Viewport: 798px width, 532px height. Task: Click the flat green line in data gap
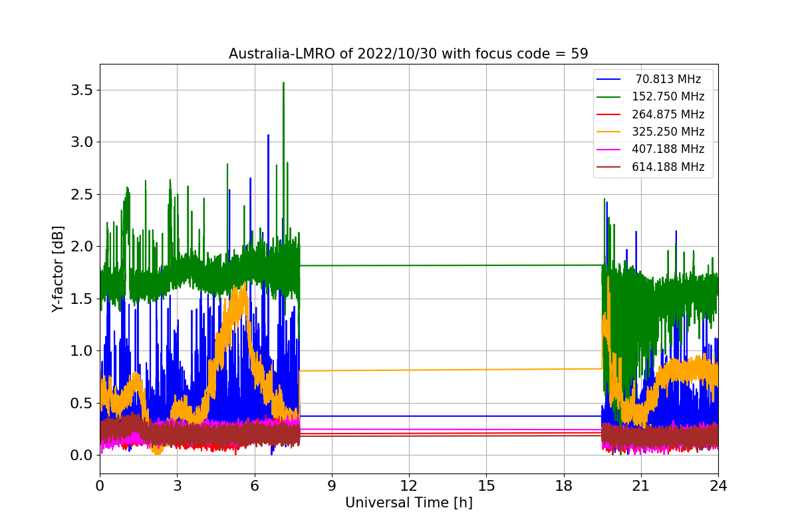point(451,265)
